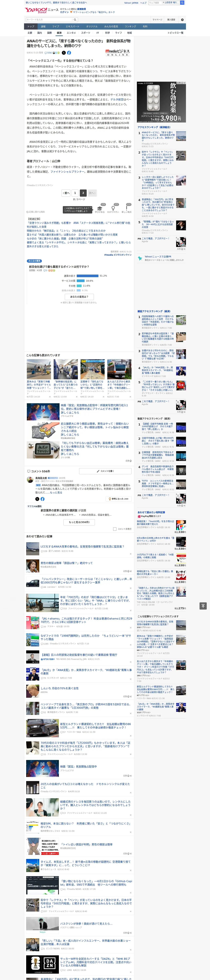Toggle the コメント非表示 checkbox
The width and height of the screenshot is (210, 980).
(115, 529)
